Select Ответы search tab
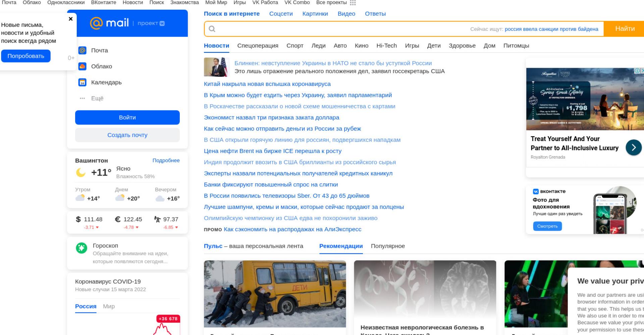This screenshot has width=644, height=335. pos(375,14)
